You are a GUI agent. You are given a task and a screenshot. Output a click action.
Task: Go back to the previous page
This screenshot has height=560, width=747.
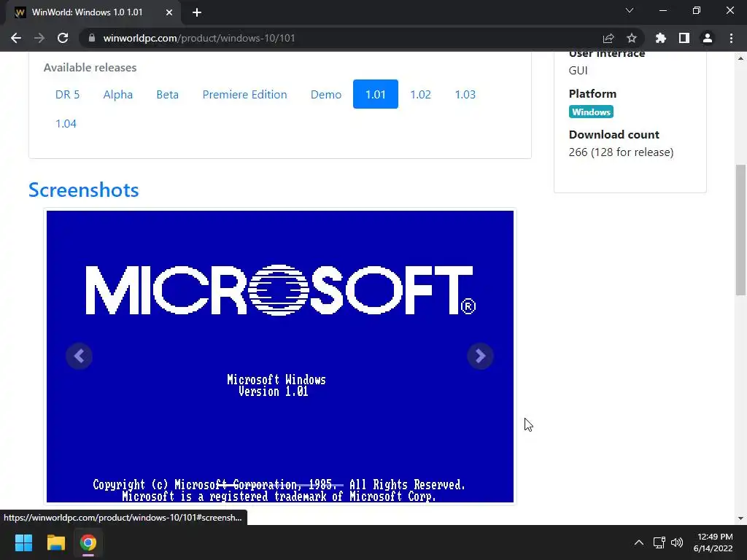point(16,38)
